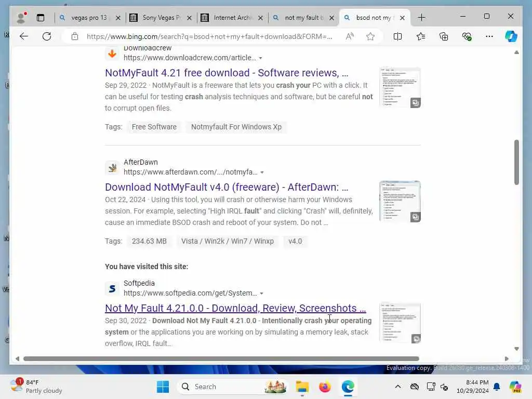Click the Free Software tag
Screen dimensions: 532x399
(154, 127)
